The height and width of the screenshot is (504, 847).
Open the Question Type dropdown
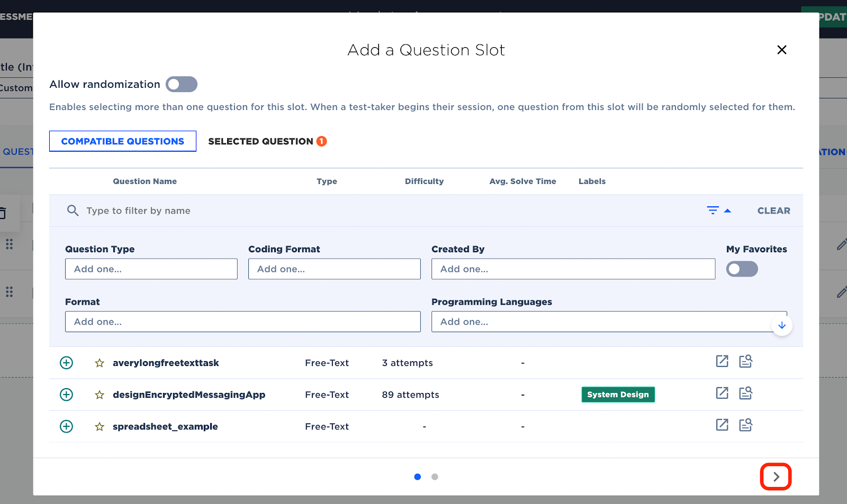click(x=151, y=269)
